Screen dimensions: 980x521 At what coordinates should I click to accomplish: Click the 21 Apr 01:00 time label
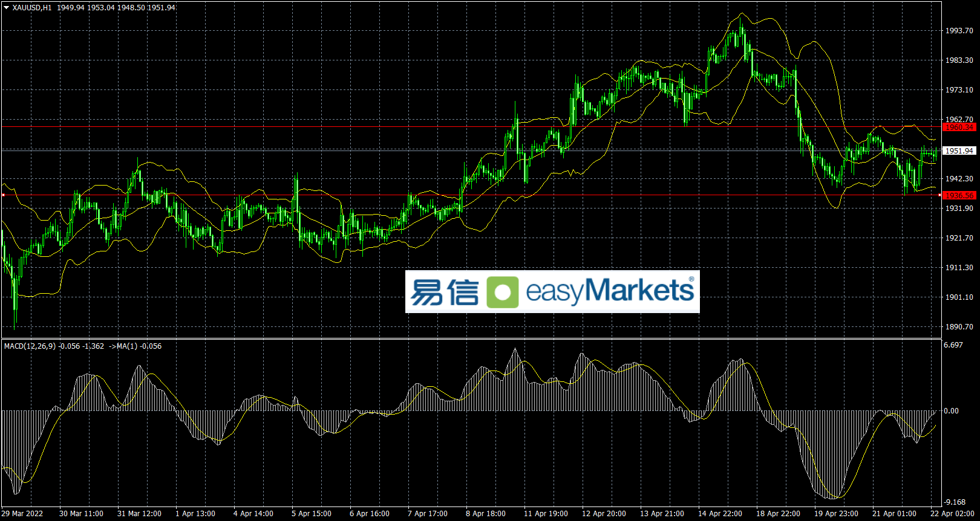tap(894, 514)
